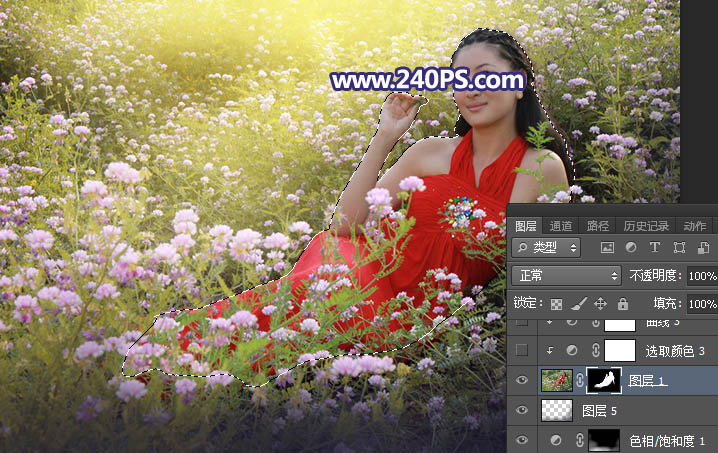Screen dimensions: 718x453
Task: Switch to the 动作 tab
Action: (695, 226)
